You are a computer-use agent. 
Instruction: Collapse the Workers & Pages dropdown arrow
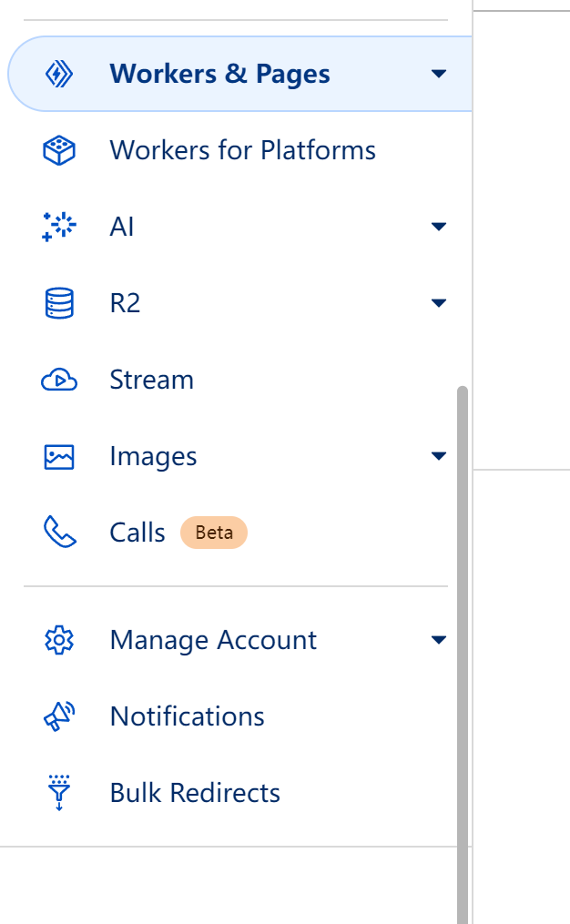(439, 74)
